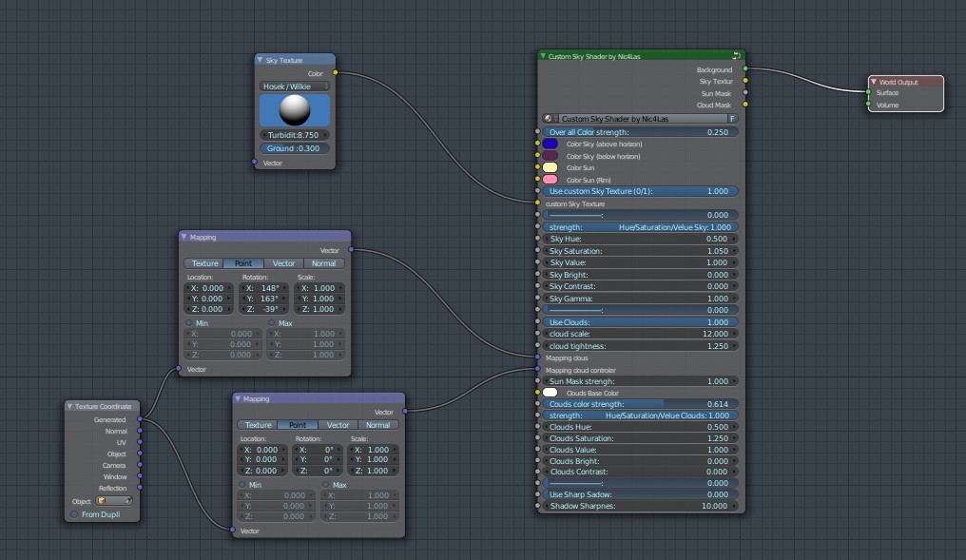Viewport: 966px width, 560px height.
Task: Click the edit group icon in shader node header
Action: coord(734,55)
